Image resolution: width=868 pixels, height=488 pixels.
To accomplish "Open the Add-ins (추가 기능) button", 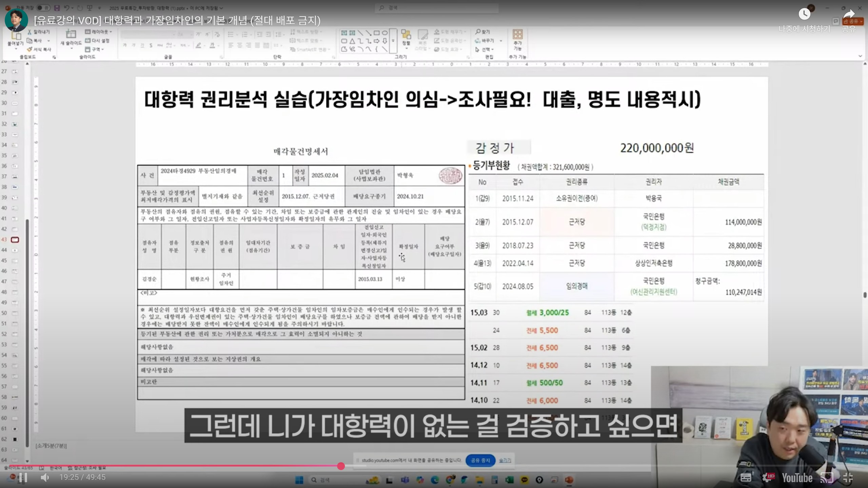I will click(x=517, y=39).
